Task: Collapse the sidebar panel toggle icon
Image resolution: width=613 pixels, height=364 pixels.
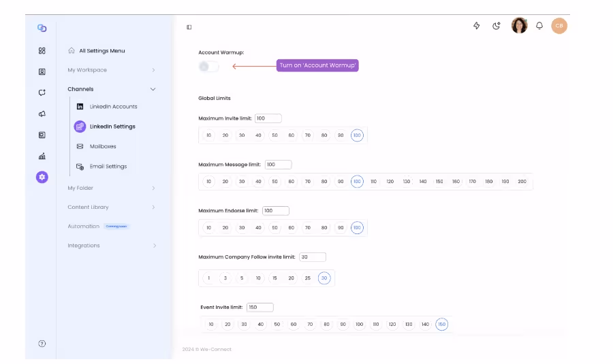Action: pos(189,27)
